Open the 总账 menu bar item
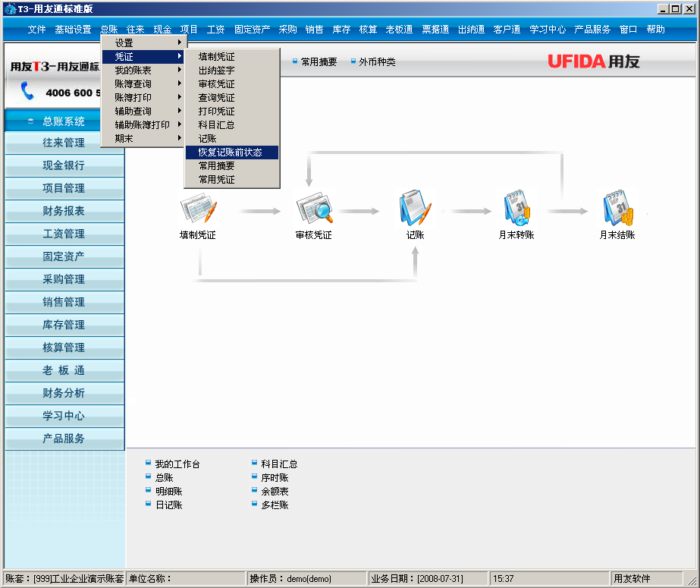This screenshot has height=588, width=700. (109, 30)
